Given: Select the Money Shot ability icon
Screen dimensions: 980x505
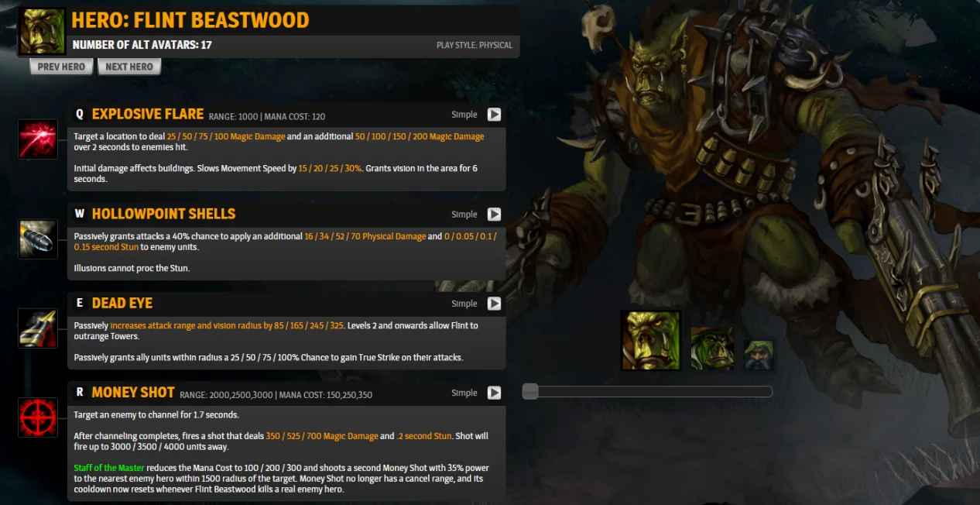Looking at the screenshot, I should pyautogui.click(x=38, y=417).
